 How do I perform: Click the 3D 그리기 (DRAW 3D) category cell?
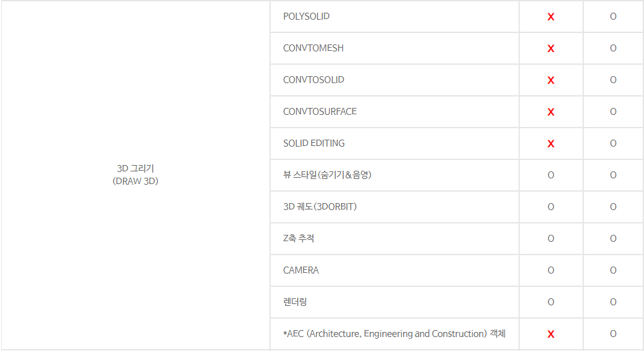[136, 175]
